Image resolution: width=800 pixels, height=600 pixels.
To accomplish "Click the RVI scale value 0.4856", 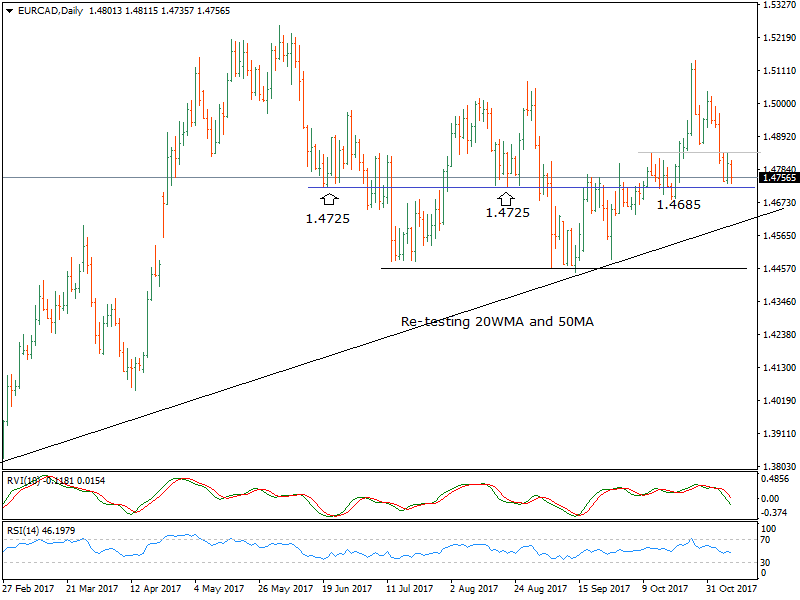I will coord(774,479).
